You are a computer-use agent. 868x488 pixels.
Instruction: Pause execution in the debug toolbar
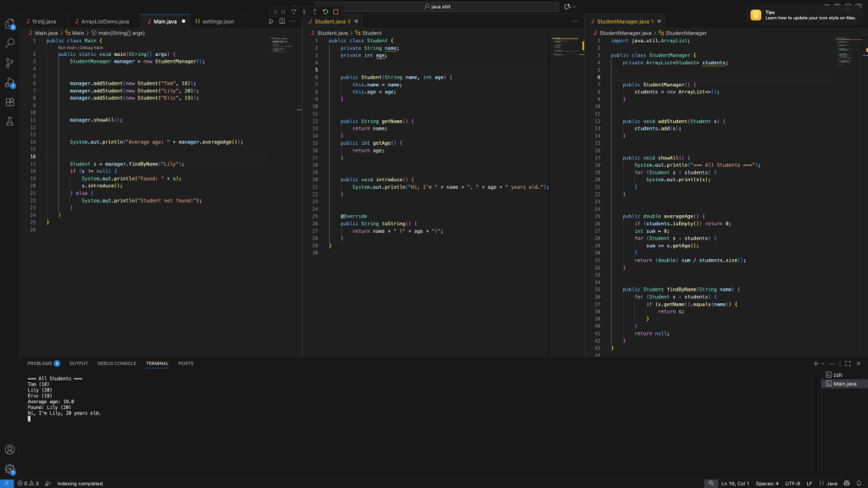pyautogui.click(x=283, y=11)
